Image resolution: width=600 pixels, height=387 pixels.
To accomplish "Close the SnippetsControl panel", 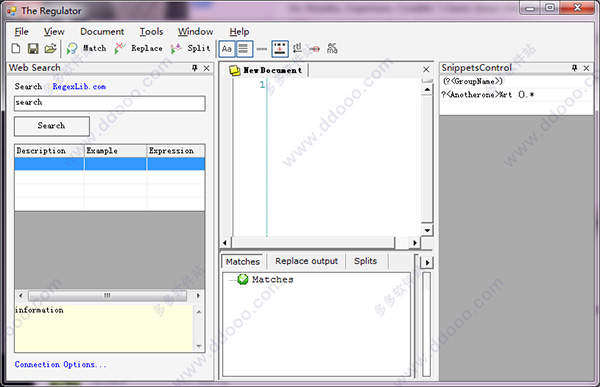I will [586, 68].
